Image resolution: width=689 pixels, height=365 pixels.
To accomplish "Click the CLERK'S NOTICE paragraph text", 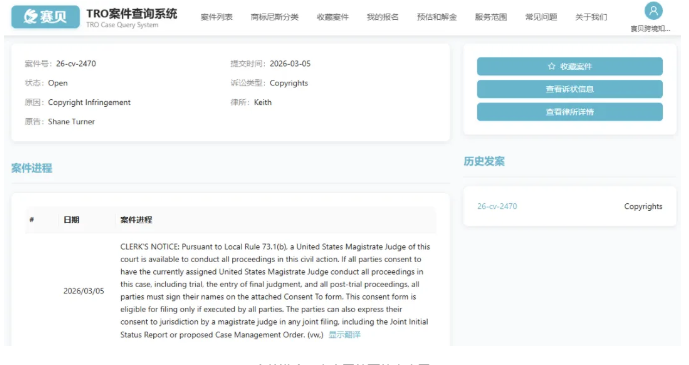I will coord(275,290).
